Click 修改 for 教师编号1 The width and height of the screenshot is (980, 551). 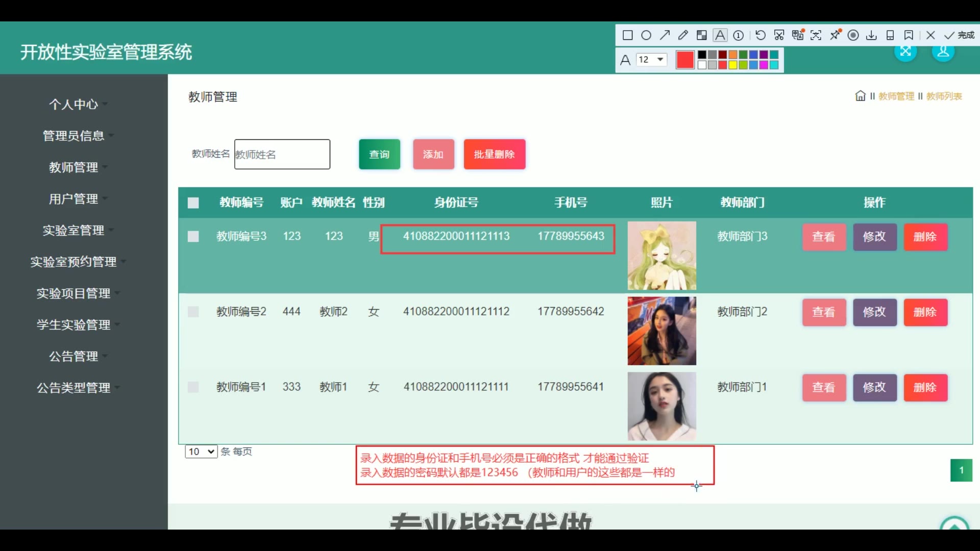tap(874, 387)
